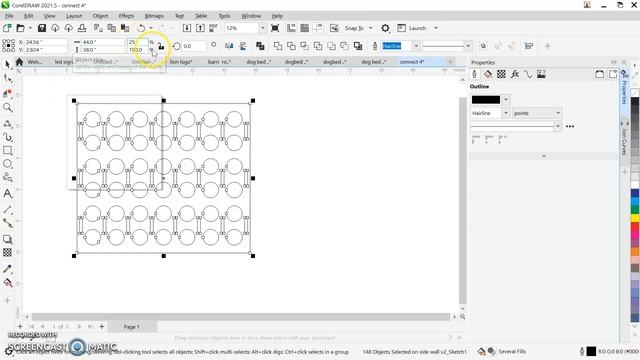Click the Import icon

point(187,28)
